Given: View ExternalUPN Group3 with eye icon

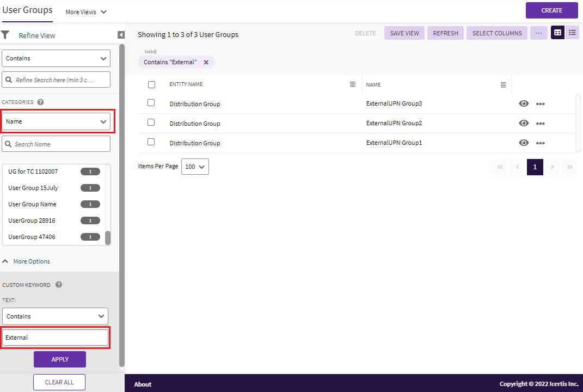Looking at the screenshot, I should point(524,103).
